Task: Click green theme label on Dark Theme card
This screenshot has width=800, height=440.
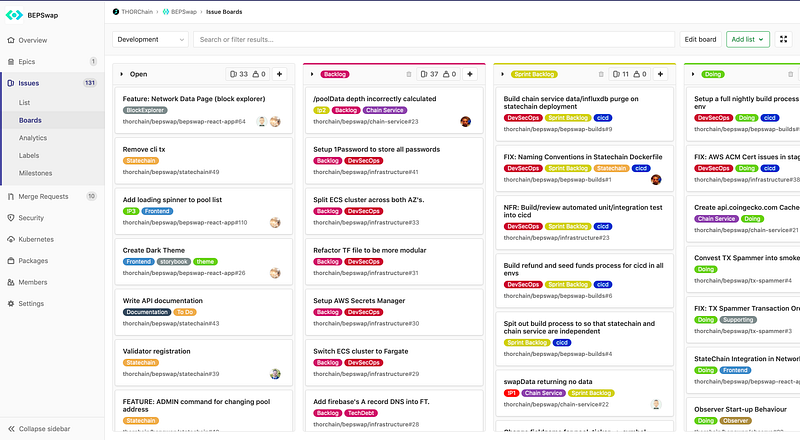Action: [x=205, y=262]
